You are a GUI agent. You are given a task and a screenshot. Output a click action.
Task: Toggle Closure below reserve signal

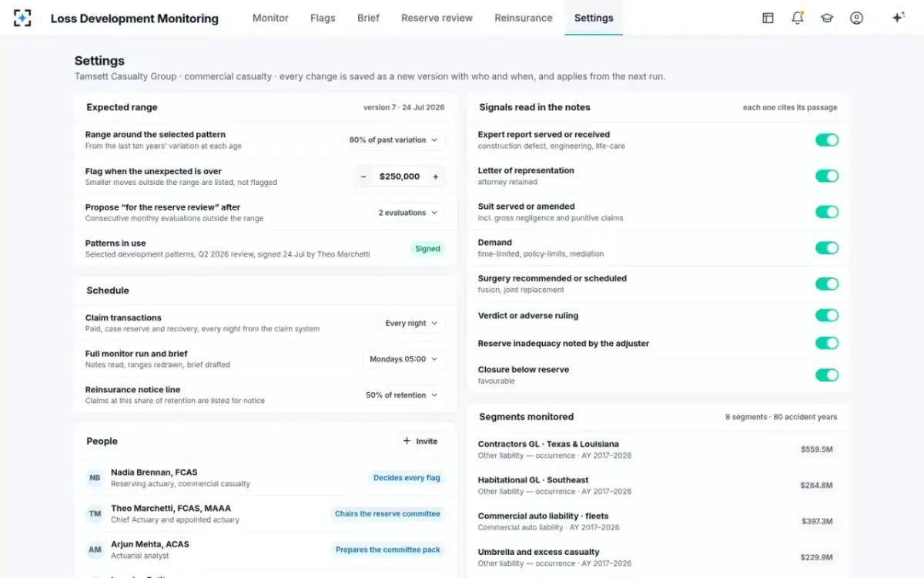pyautogui.click(x=827, y=375)
